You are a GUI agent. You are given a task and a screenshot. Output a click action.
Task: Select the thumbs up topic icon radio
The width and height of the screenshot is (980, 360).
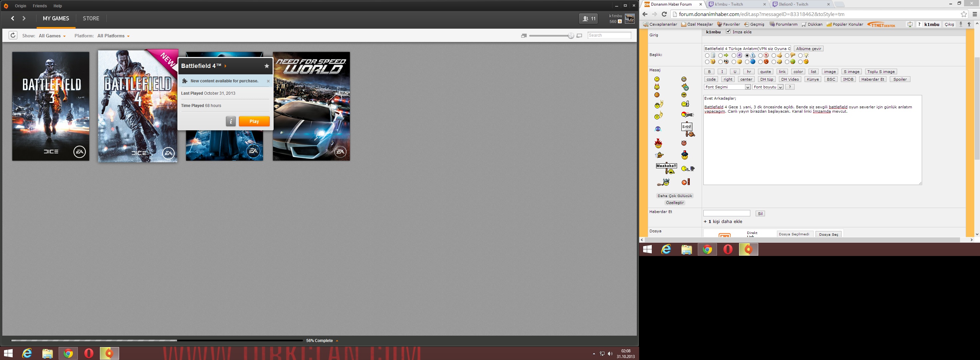click(773, 56)
